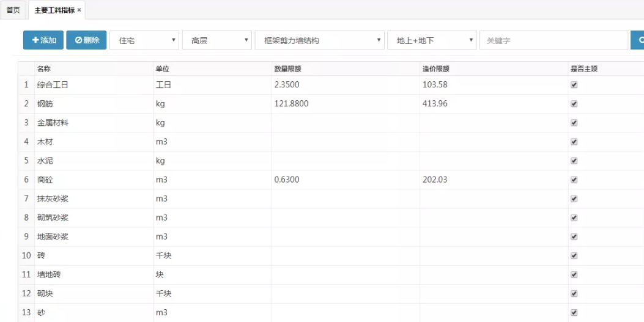Expand the 高层 dropdown
The width and height of the screenshot is (644, 322).
[217, 40]
